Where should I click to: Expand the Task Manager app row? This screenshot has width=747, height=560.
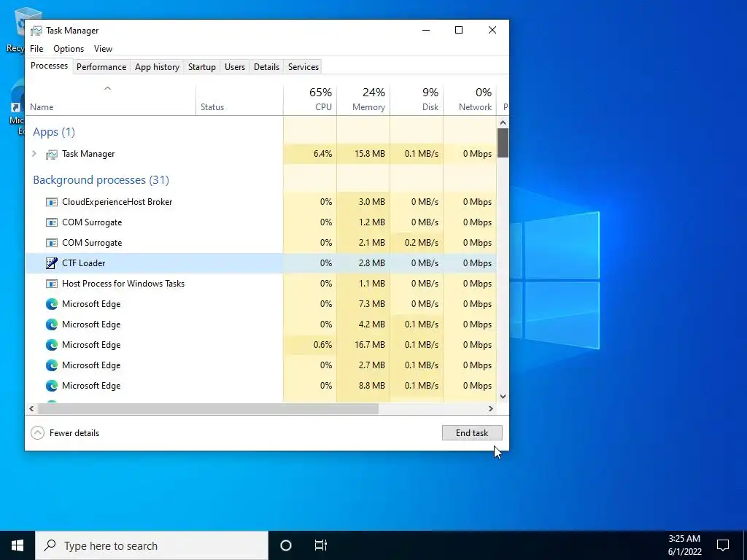[x=34, y=153]
